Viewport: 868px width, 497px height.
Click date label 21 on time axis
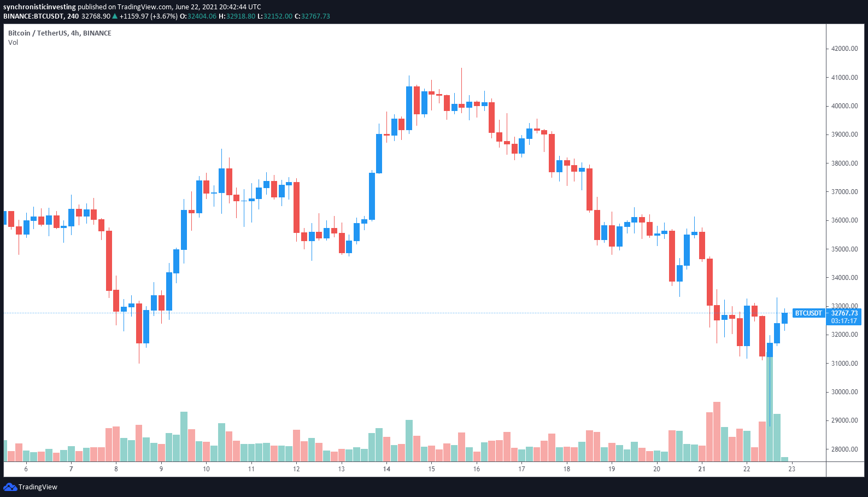(x=702, y=469)
